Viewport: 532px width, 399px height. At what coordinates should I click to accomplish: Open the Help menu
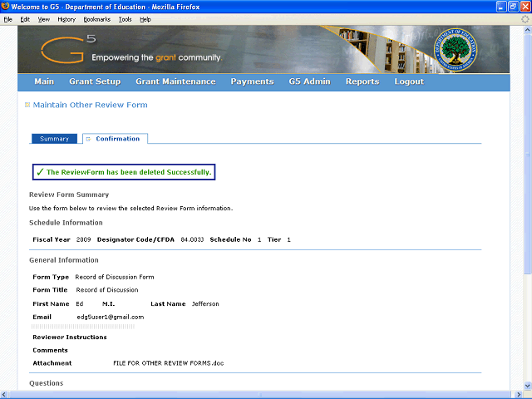(145, 19)
